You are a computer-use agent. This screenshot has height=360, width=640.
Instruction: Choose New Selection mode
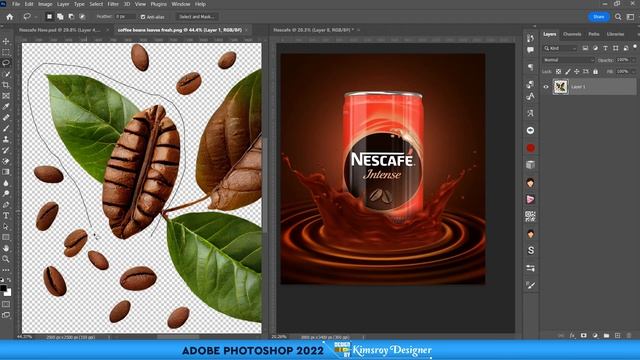(x=49, y=17)
